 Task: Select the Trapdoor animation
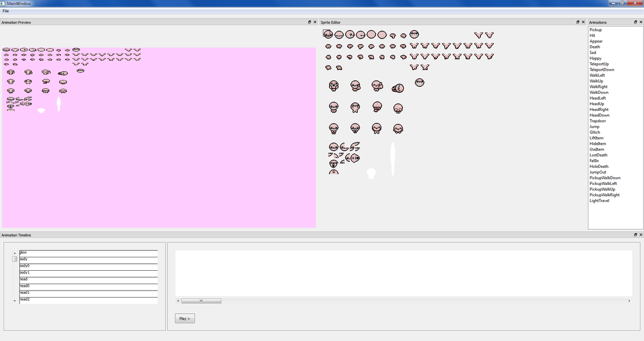(x=615, y=121)
